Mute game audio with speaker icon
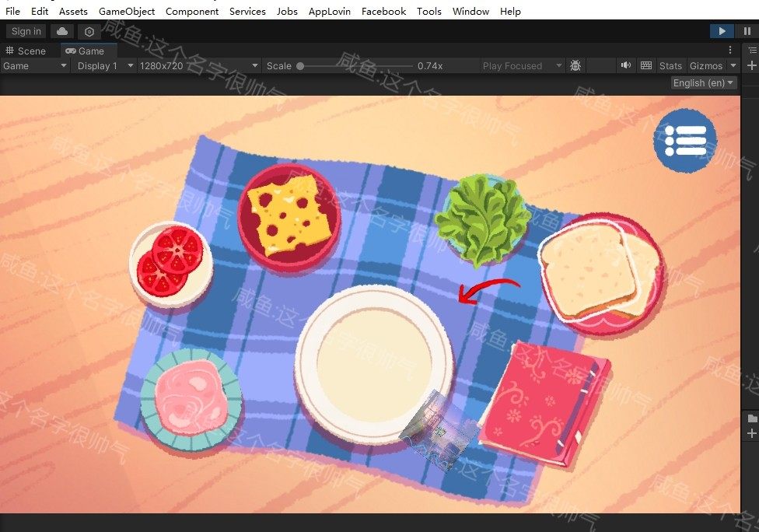Image resolution: width=759 pixels, height=532 pixels. pos(625,66)
